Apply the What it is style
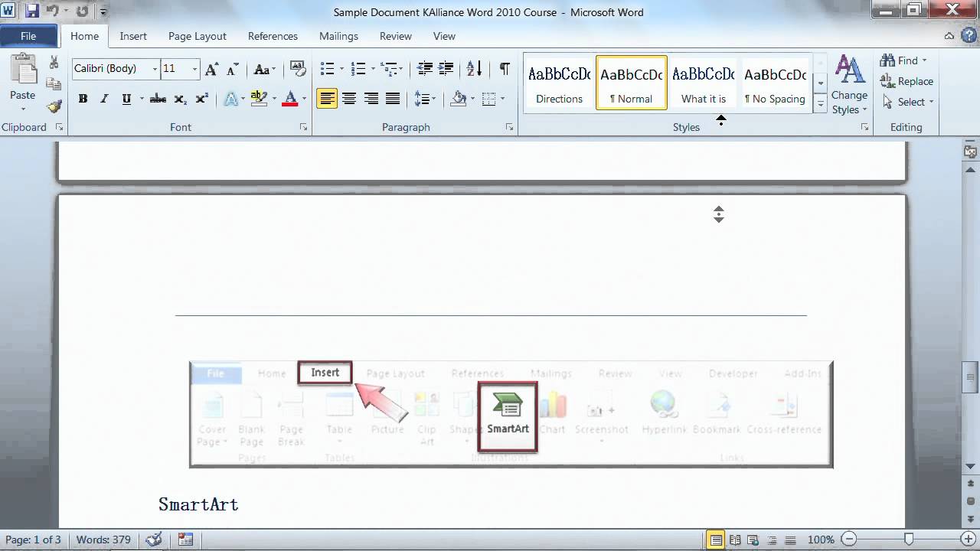Image resolution: width=980 pixels, height=551 pixels. [704, 83]
